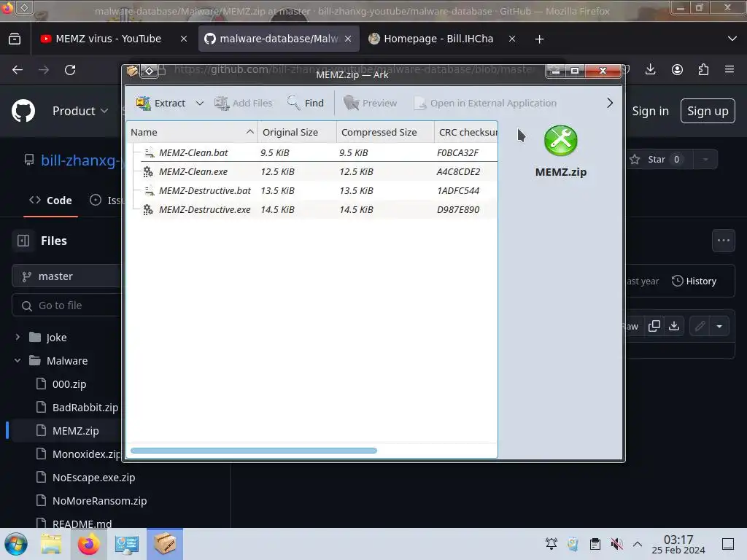This screenshot has width=747, height=560.
Task: Close the Homepage Bill.IHCha tab
Action: pyautogui.click(x=512, y=39)
